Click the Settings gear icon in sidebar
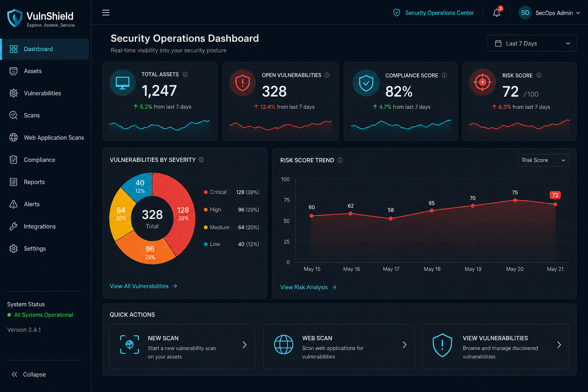Image resolution: width=588 pixels, height=392 pixels. point(13,248)
